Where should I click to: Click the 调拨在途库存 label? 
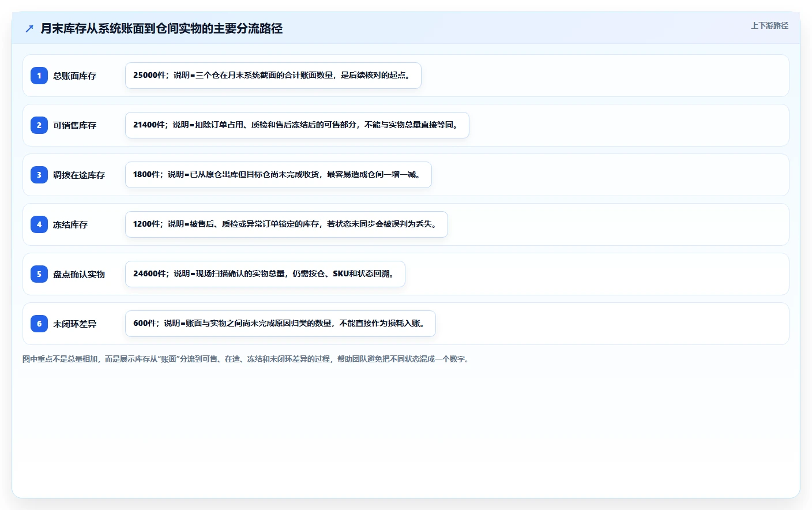pyautogui.click(x=79, y=175)
